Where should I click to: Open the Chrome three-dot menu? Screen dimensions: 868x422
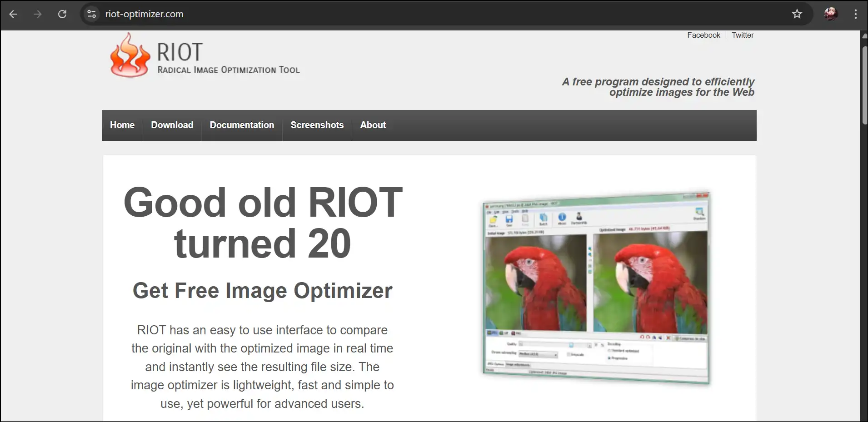[x=855, y=14]
